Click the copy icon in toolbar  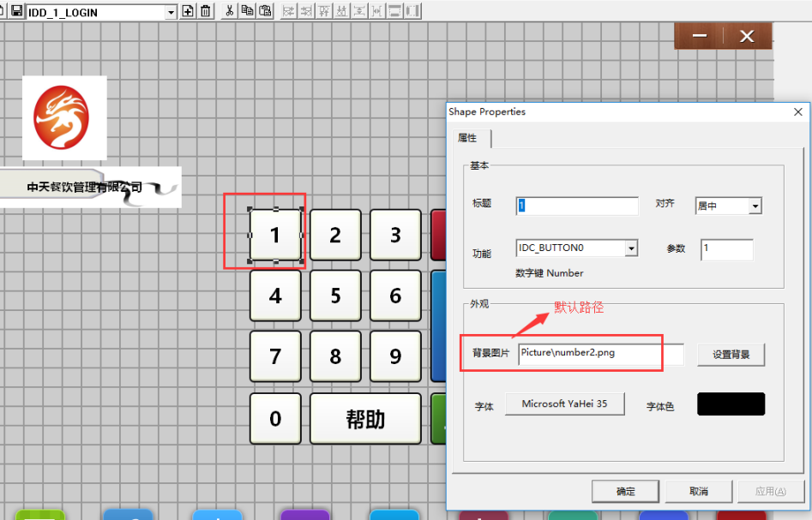click(x=248, y=11)
